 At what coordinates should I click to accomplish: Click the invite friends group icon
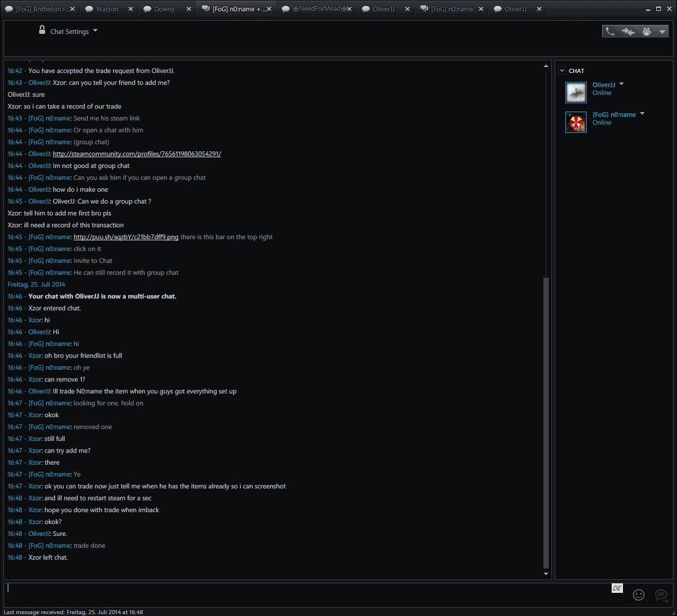647,31
